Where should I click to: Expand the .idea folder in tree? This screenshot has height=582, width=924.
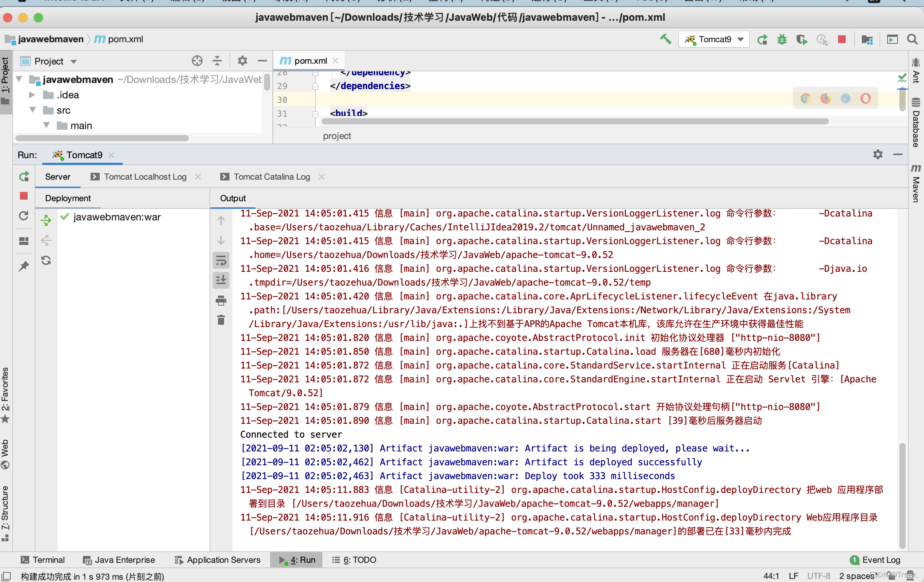pos(32,95)
